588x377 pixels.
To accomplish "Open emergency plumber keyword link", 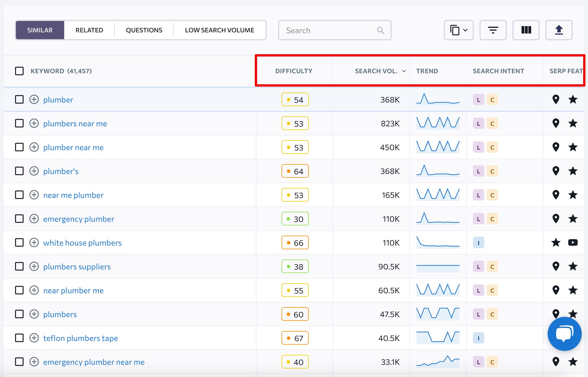I will [79, 219].
